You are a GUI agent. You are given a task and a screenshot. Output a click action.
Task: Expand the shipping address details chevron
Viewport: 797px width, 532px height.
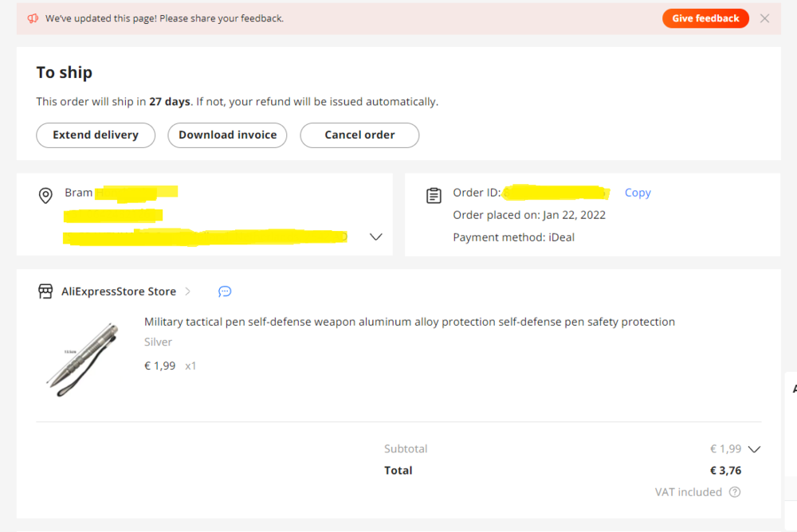pos(376,237)
